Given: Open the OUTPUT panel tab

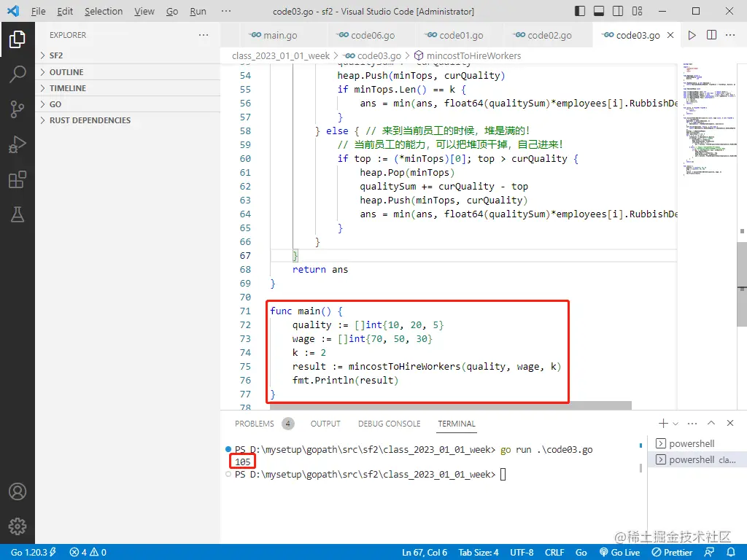Looking at the screenshot, I should point(325,424).
